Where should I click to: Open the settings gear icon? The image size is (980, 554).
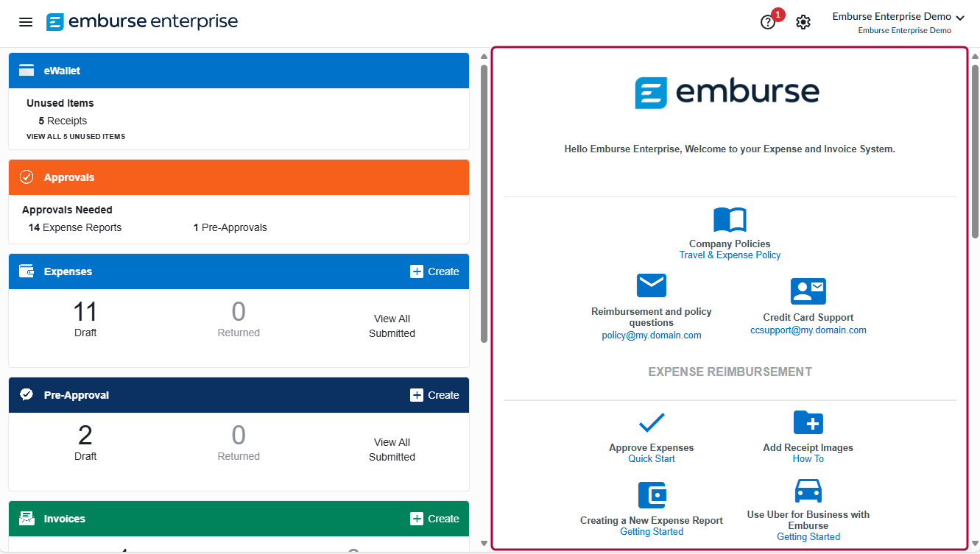pyautogui.click(x=803, y=22)
